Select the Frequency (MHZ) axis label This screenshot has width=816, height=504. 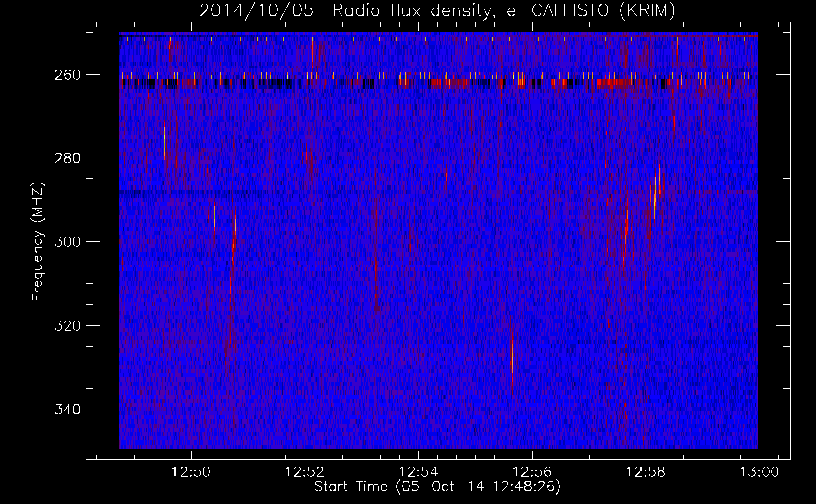38,241
